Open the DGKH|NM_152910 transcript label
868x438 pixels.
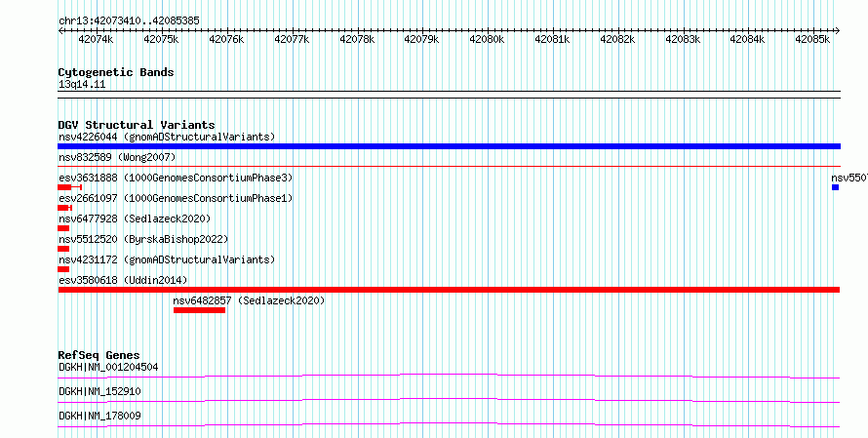click(x=99, y=391)
